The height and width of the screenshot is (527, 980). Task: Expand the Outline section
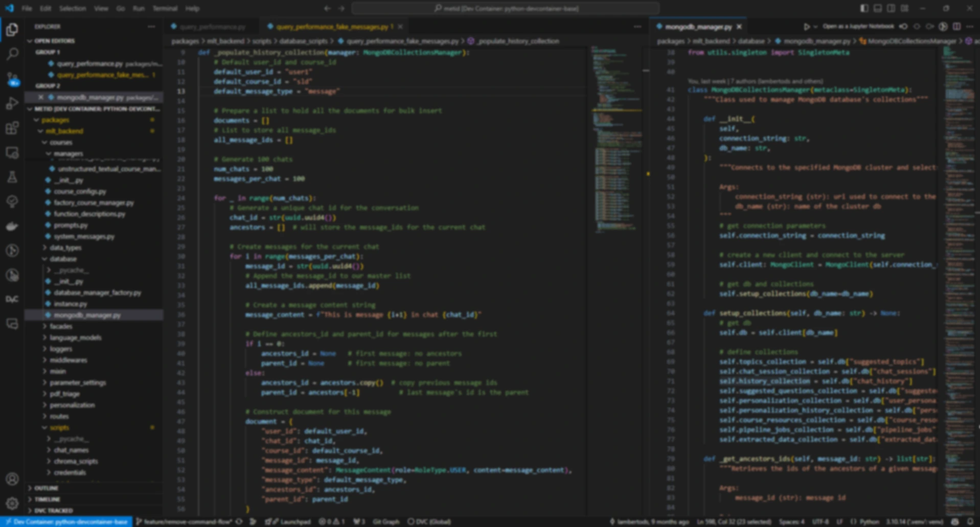click(x=46, y=488)
